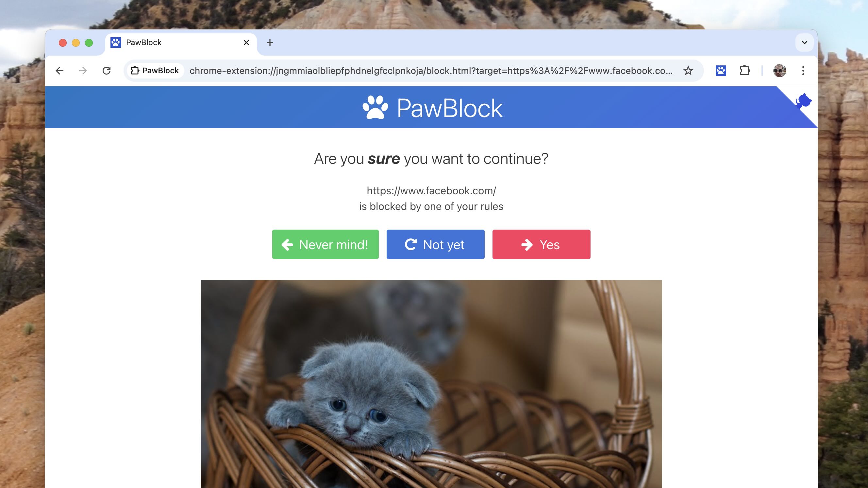
Task: Open the Chrome extensions puzzle icon
Action: 745,70
